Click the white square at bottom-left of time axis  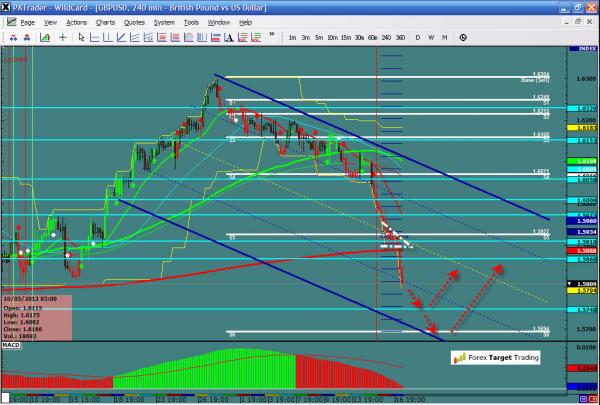[5, 398]
